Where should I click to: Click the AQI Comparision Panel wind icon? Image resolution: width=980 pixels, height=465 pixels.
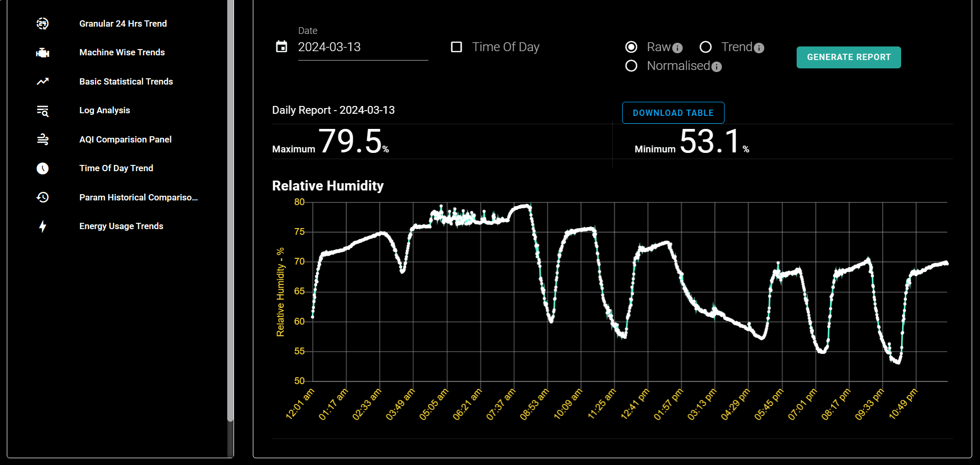pyautogui.click(x=42, y=139)
